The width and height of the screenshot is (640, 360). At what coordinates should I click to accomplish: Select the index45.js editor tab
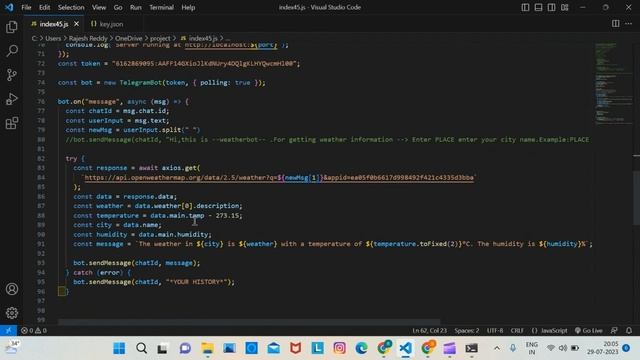[x=54, y=24]
